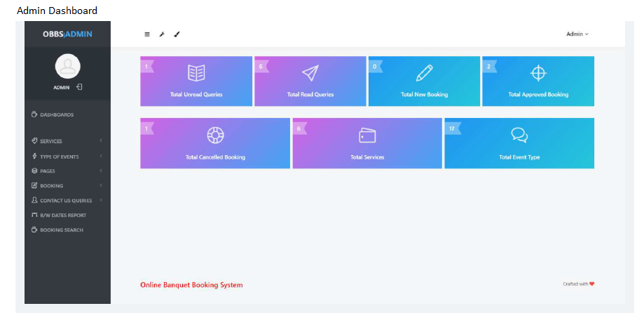
Task: Click the Booking edit icon
Action: pyautogui.click(x=34, y=185)
